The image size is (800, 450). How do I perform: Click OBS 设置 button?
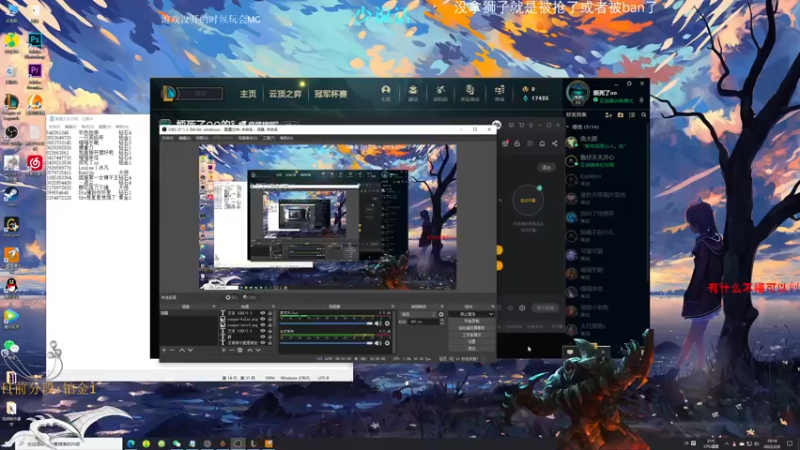(x=472, y=342)
